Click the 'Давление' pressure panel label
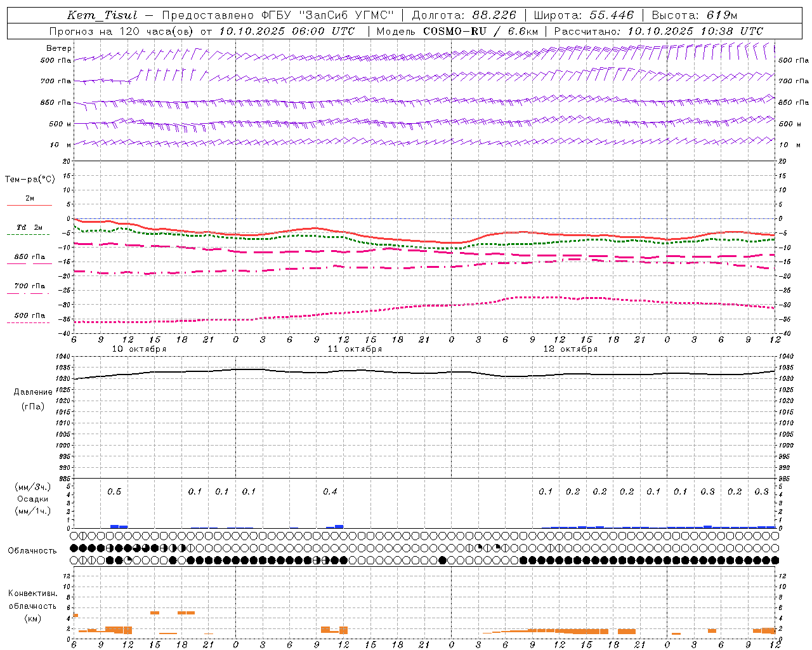This screenshot has width=812, height=650. tap(33, 392)
